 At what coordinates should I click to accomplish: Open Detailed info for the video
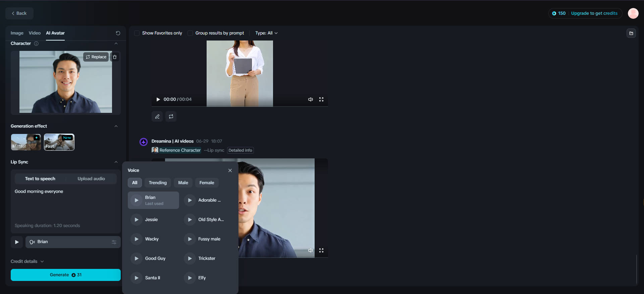click(x=240, y=150)
